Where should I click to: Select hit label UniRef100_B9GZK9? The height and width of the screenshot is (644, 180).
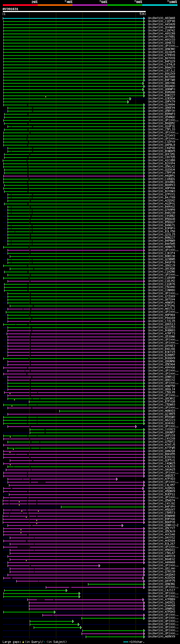[161, 74]
